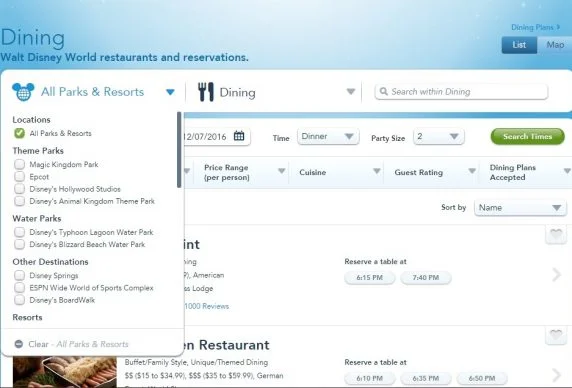Tick Disney's Typhoon Lagoon Water Park
This screenshot has width=572, height=388.
(x=20, y=232)
